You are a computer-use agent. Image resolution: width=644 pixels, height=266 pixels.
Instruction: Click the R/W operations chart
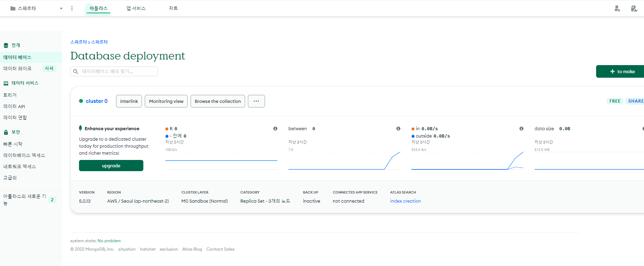[221, 161]
